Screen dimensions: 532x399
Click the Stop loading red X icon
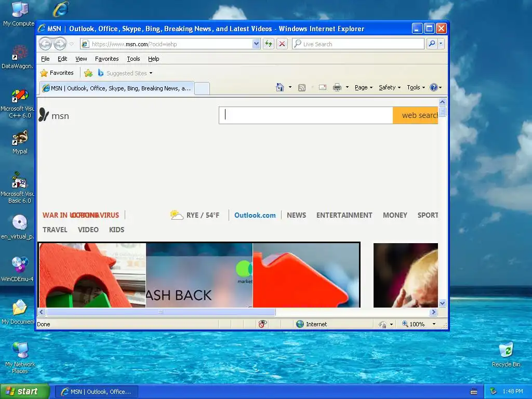coord(282,44)
